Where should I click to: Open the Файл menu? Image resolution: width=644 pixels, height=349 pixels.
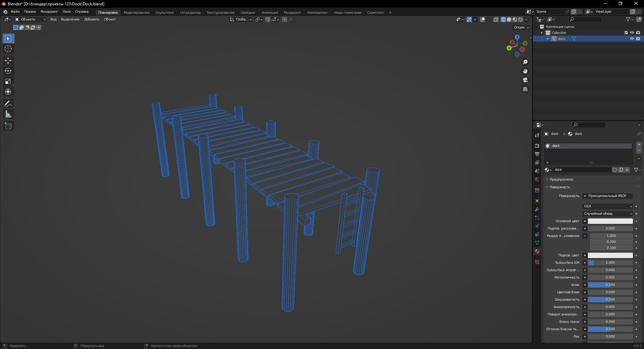pyautogui.click(x=15, y=12)
